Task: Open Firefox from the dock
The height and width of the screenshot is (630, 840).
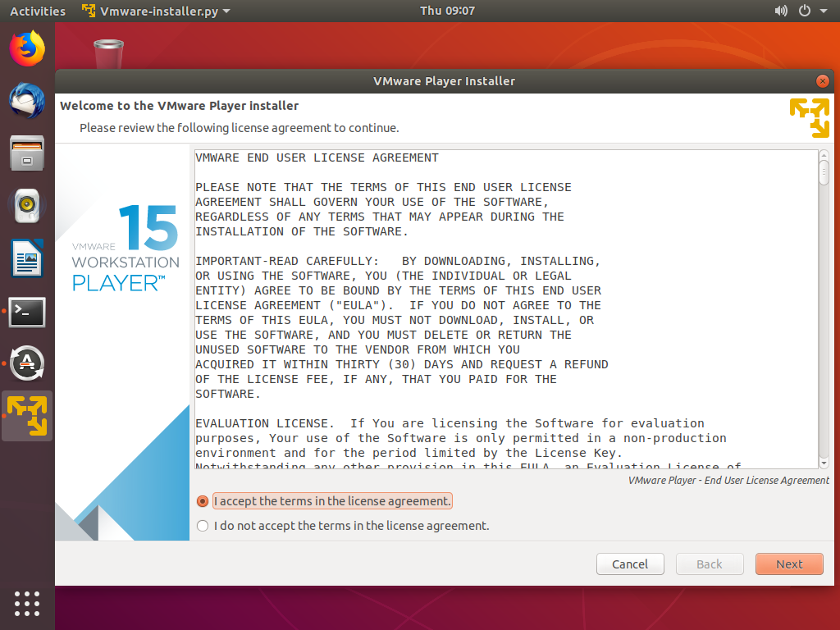Action: point(27,48)
